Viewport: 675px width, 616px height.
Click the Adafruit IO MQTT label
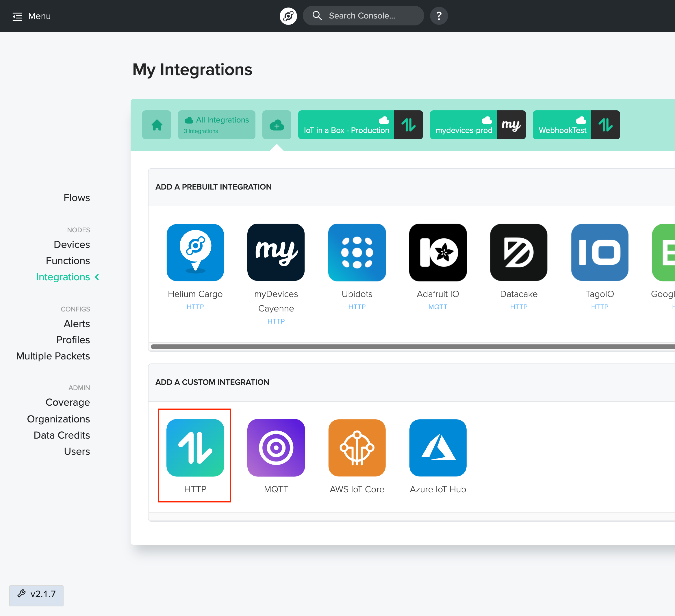click(x=438, y=307)
